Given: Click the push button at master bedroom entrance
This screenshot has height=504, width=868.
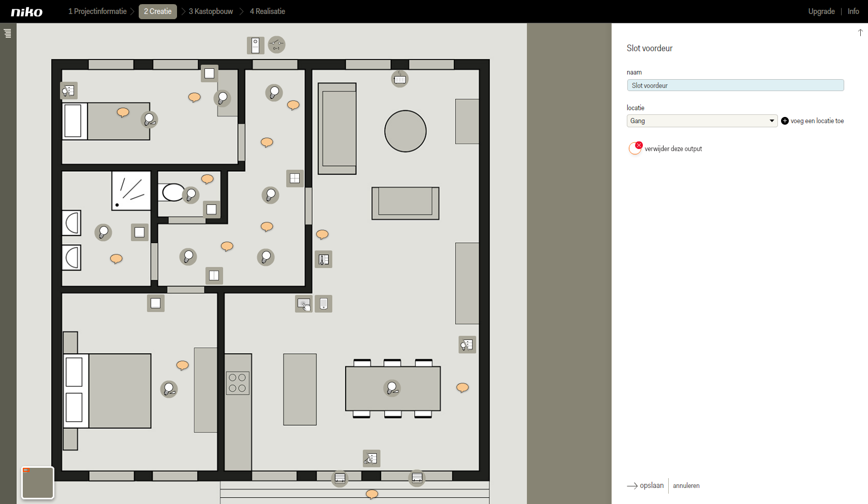Looking at the screenshot, I should pyautogui.click(x=156, y=303).
